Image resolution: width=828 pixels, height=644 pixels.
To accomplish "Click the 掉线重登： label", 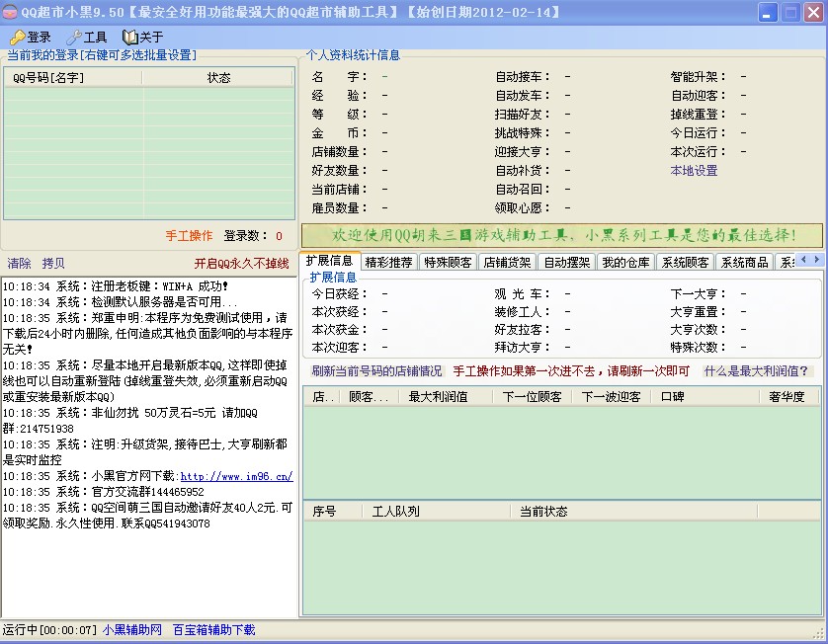I will click(x=699, y=115).
